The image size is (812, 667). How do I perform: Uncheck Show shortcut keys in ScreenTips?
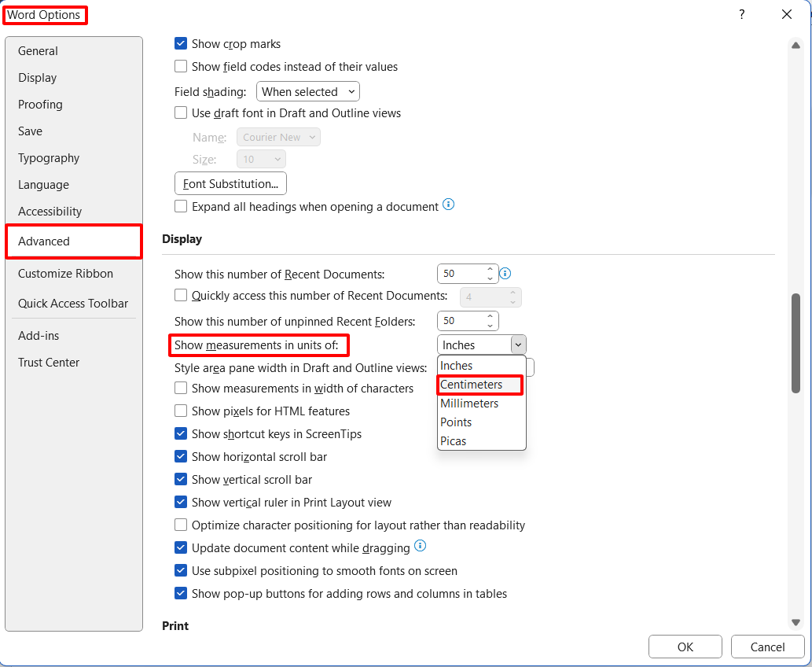(181, 433)
